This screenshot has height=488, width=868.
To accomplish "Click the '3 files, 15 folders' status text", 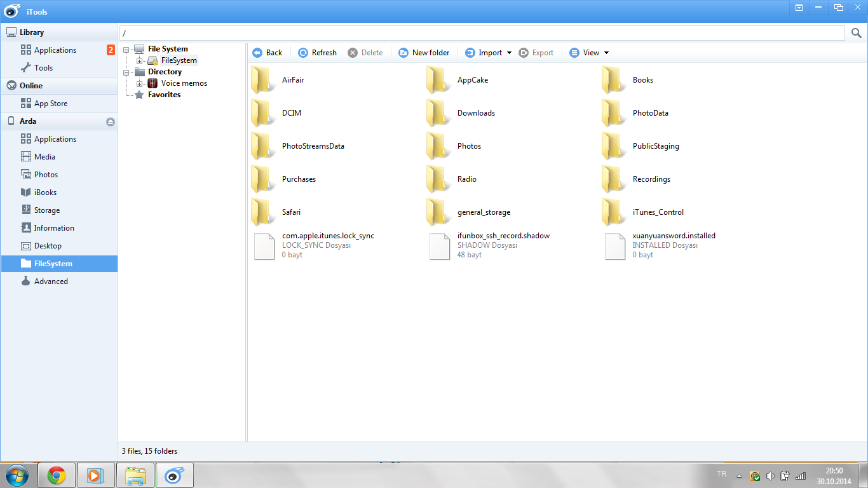I will (x=149, y=451).
